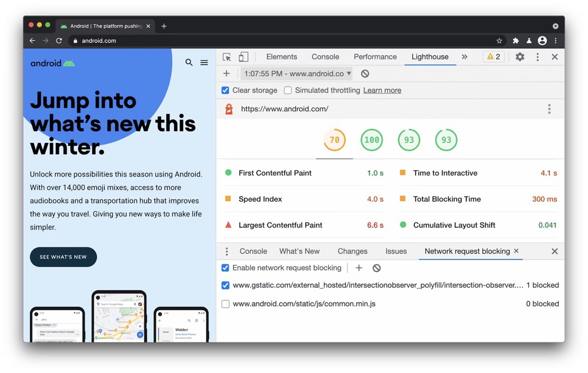Click the Speed Index metric

tap(304, 199)
